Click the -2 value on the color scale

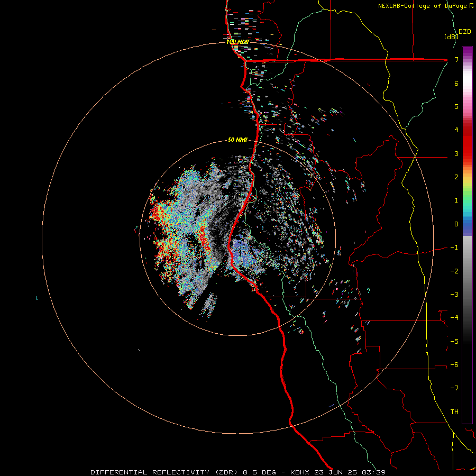454,271
